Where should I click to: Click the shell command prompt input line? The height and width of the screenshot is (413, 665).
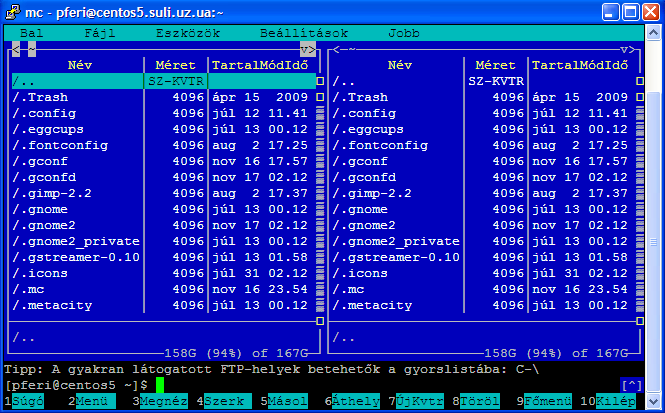[300, 385]
